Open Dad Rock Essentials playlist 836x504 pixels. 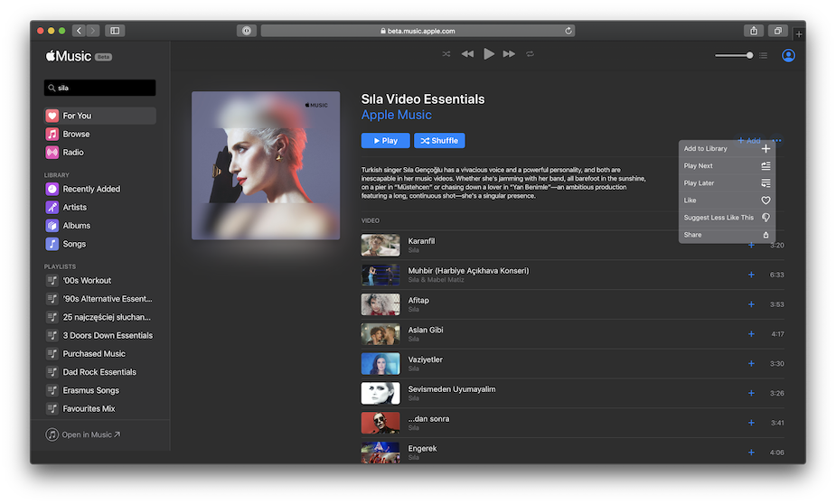tap(99, 372)
